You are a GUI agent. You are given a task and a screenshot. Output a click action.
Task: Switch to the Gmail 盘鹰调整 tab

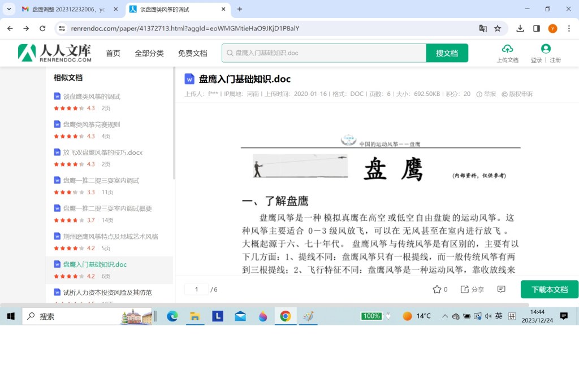67,9
